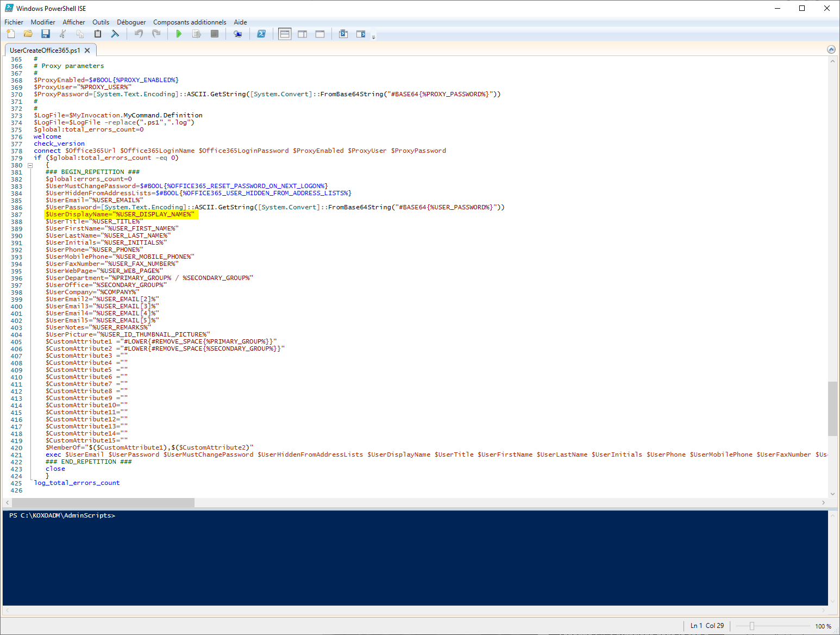Viewport: 840px width, 635px height.
Task: Select the UserCreateOffice365.ps1 tab
Action: [x=45, y=50]
